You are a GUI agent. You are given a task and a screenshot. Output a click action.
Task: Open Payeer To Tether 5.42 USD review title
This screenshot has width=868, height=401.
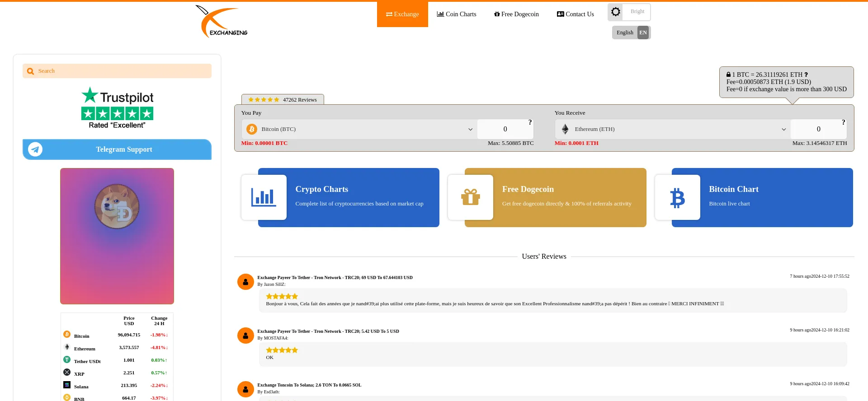[x=328, y=331]
